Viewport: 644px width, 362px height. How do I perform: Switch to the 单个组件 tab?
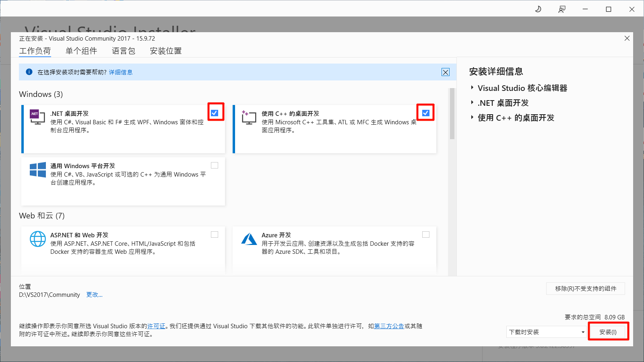pos(81,51)
